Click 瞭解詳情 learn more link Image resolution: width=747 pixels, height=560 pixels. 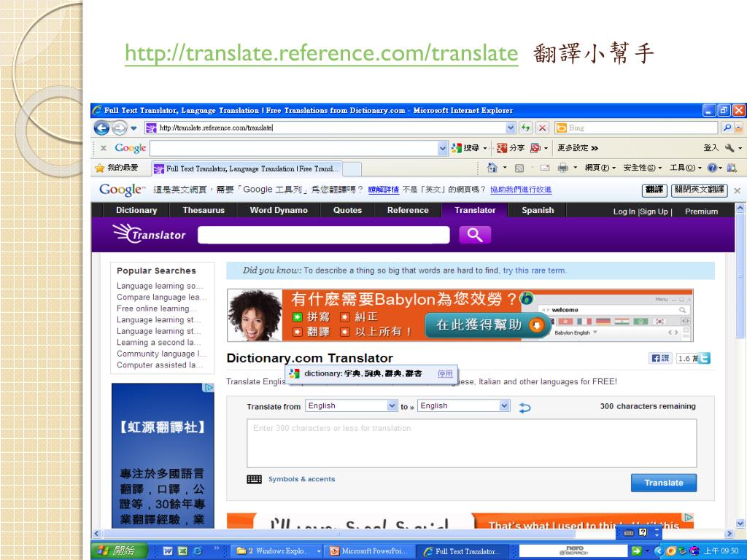(384, 190)
